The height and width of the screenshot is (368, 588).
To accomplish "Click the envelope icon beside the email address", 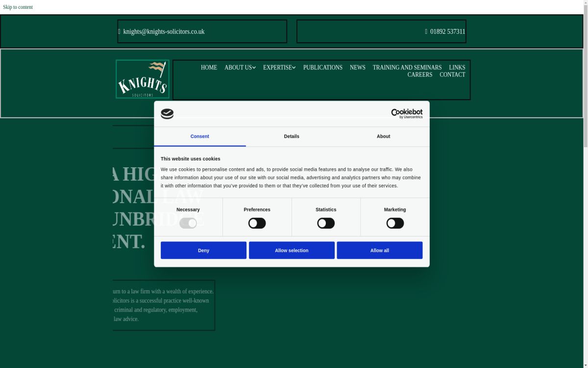I will click(x=119, y=31).
